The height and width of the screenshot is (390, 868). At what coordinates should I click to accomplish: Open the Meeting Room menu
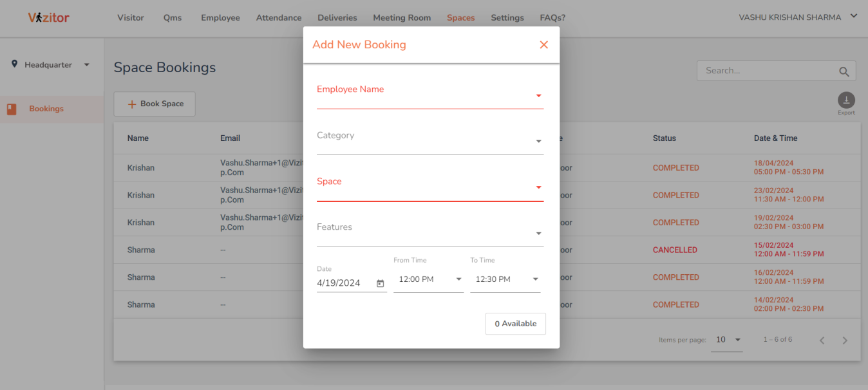pos(402,18)
